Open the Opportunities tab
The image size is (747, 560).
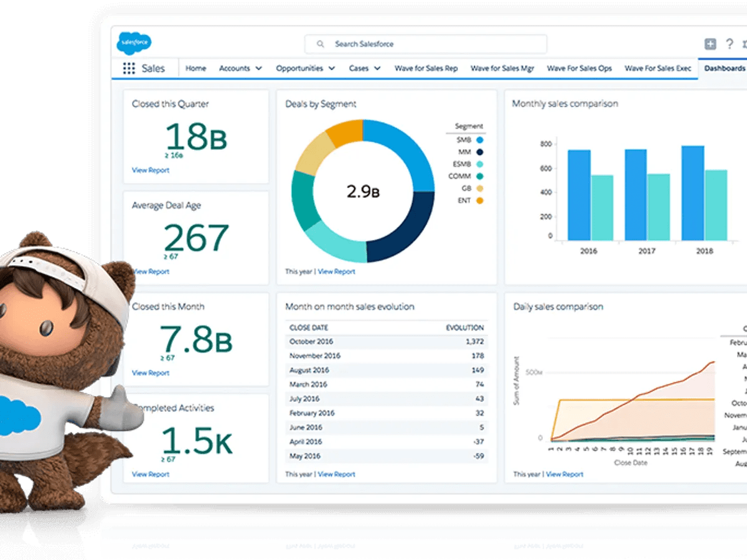[x=299, y=68]
